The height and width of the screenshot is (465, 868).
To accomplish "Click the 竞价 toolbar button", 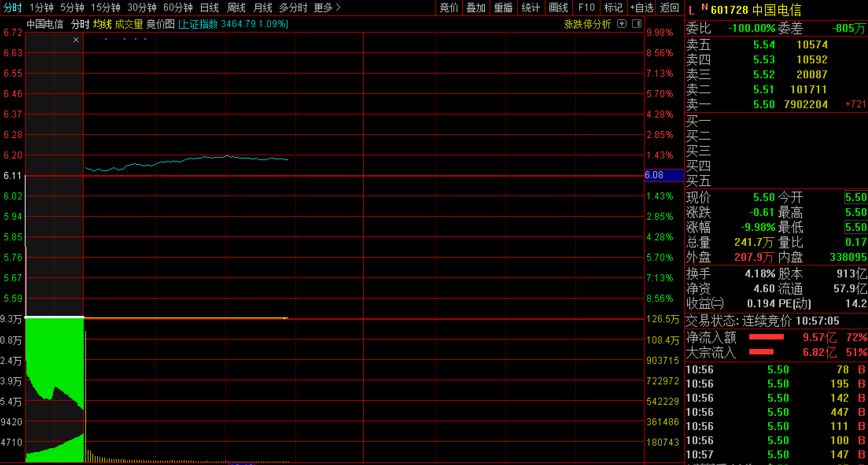I will [449, 7].
